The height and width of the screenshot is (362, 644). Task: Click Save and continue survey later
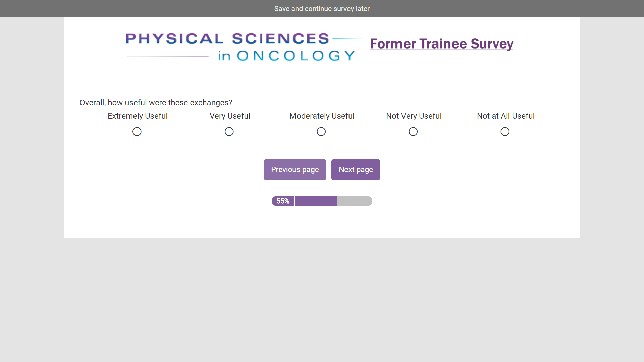point(322,9)
